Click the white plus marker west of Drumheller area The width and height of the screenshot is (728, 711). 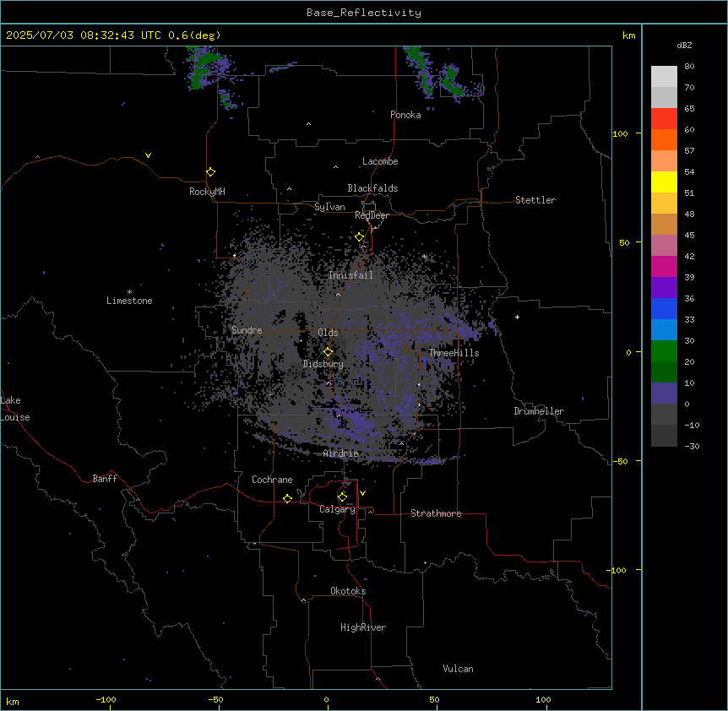(x=517, y=317)
